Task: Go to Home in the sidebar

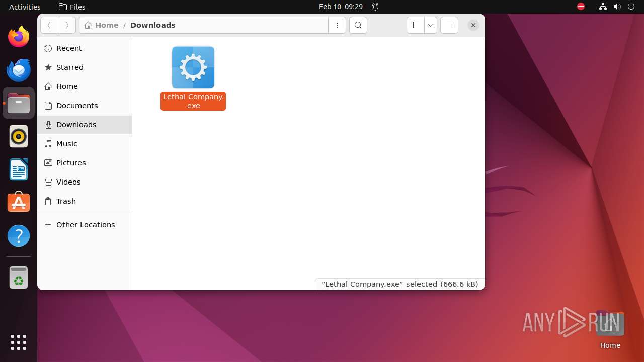Action: 85,86
